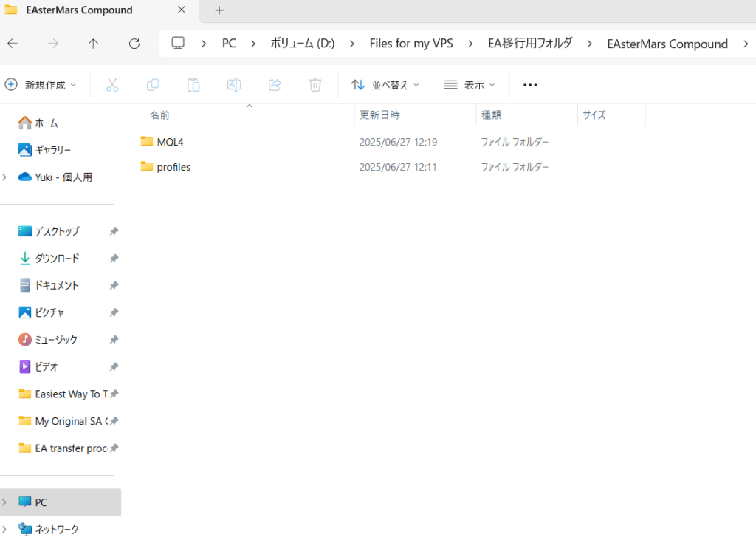The height and width of the screenshot is (540, 756).
Task: Open the 新規作成 new item menu
Action: point(41,85)
